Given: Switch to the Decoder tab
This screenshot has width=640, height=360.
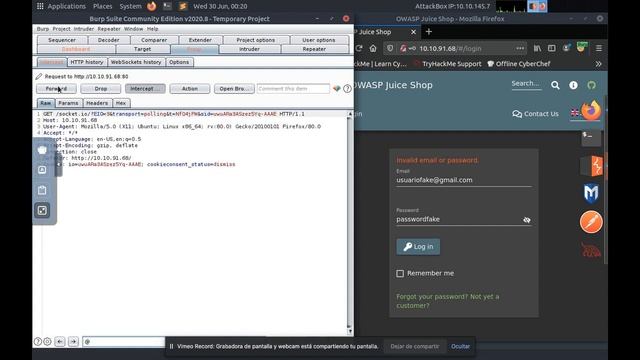Looking at the screenshot, I should [x=109, y=40].
